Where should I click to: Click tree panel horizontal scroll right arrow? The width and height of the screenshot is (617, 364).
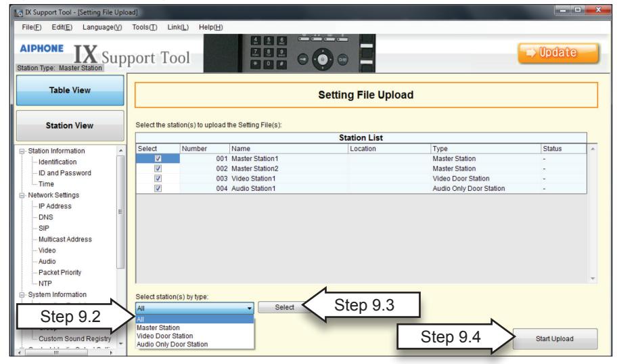point(111,352)
